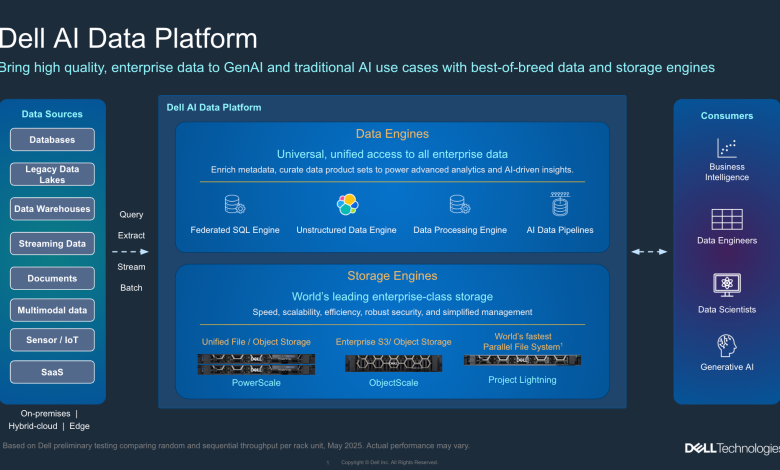Click the AI Data Pipelines label

pyautogui.click(x=560, y=230)
